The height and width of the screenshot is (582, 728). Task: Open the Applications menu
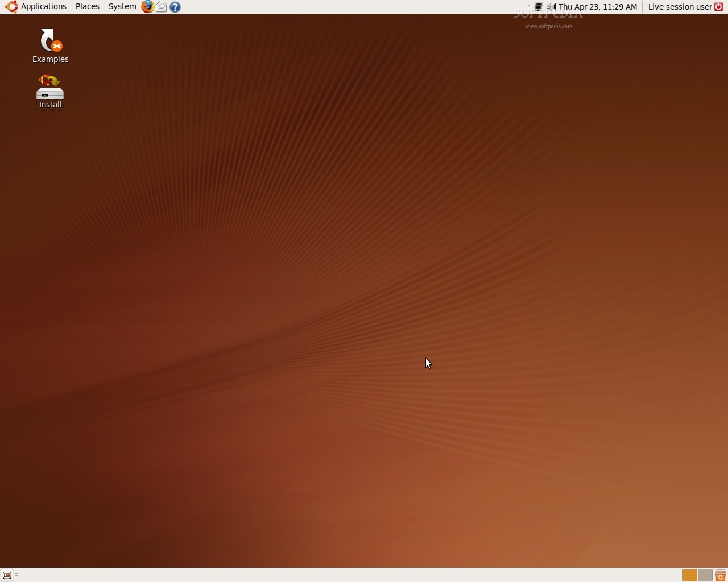pos(43,7)
